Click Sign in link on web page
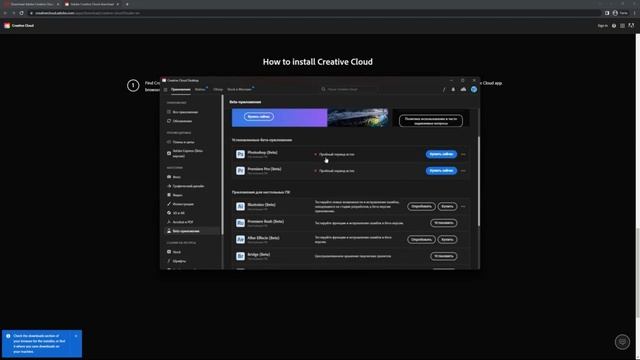The height and width of the screenshot is (360, 640). [x=602, y=26]
